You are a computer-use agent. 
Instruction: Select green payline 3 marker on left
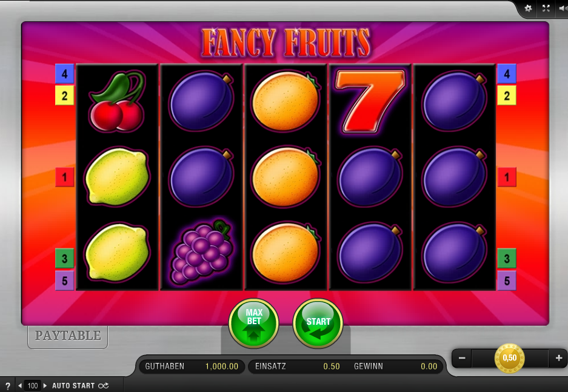(64, 259)
